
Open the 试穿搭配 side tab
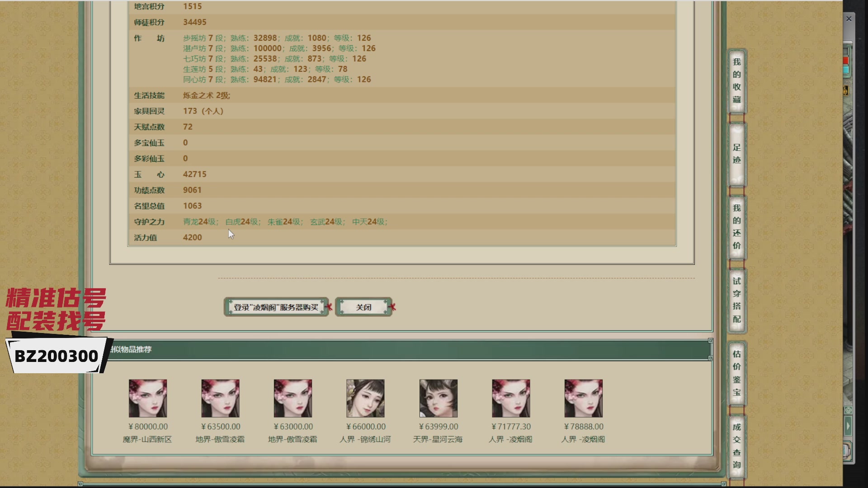736,300
